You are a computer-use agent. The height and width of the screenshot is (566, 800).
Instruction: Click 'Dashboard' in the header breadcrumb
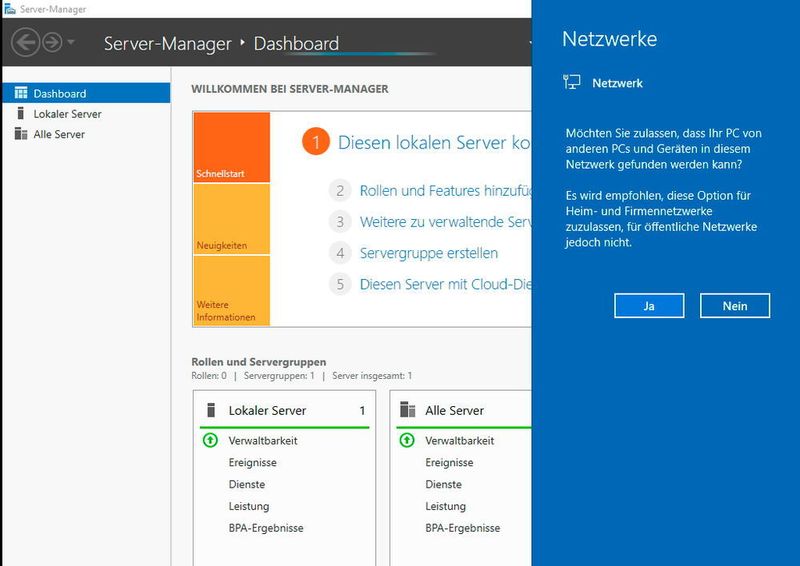[296, 43]
